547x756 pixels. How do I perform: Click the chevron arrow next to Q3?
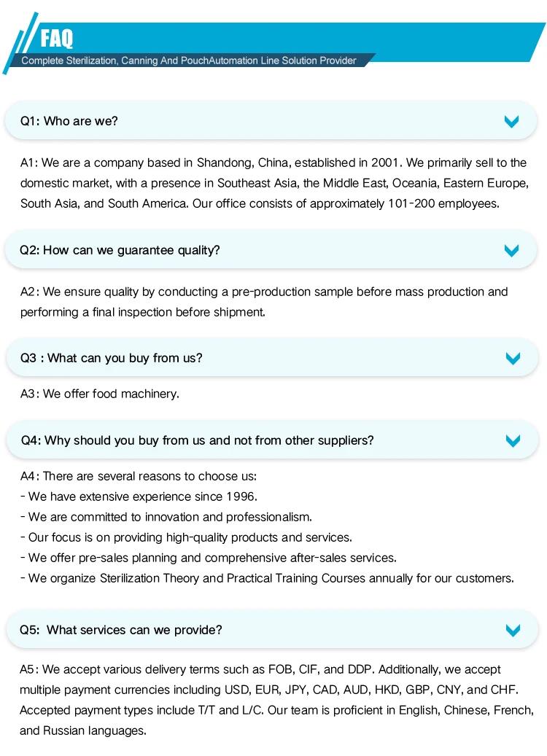(513, 358)
